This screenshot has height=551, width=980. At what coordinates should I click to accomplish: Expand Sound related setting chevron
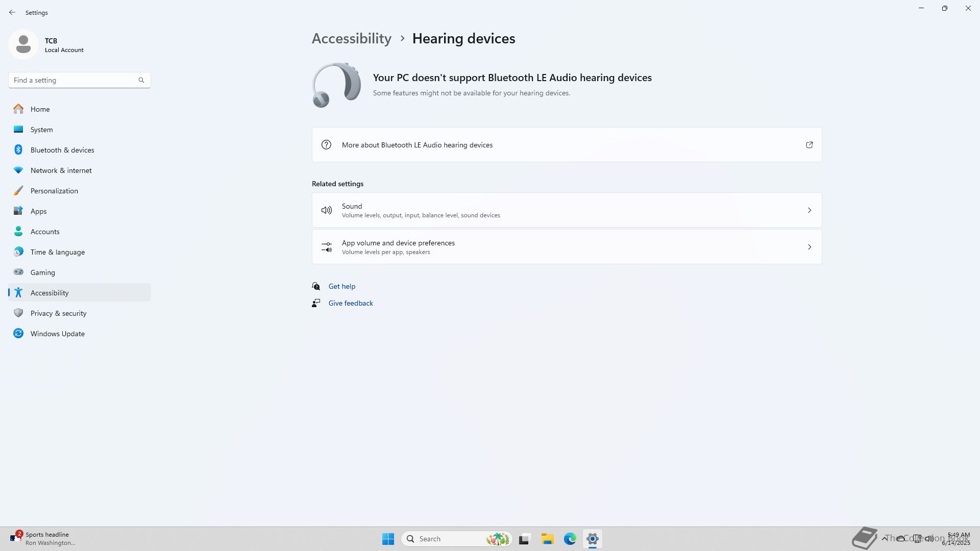tap(809, 210)
